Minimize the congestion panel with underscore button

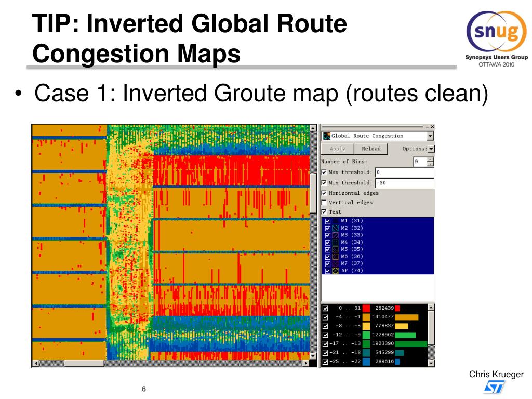427,127
